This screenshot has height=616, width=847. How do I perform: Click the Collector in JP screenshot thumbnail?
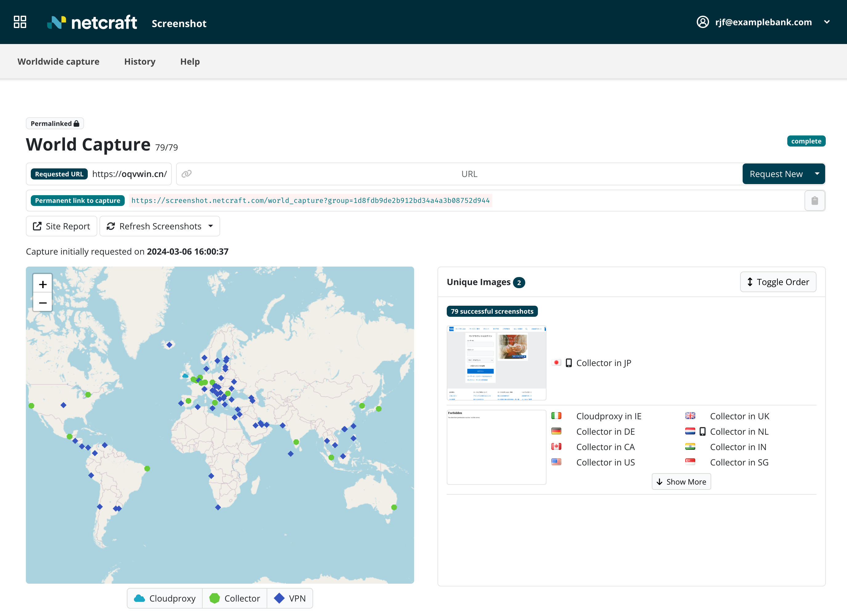click(x=497, y=362)
